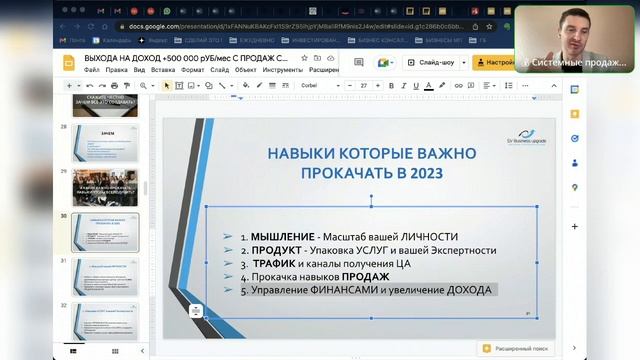Screen dimensions: 640x360
Task: Star the presentation document
Action: pyautogui.click(x=304, y=58)
